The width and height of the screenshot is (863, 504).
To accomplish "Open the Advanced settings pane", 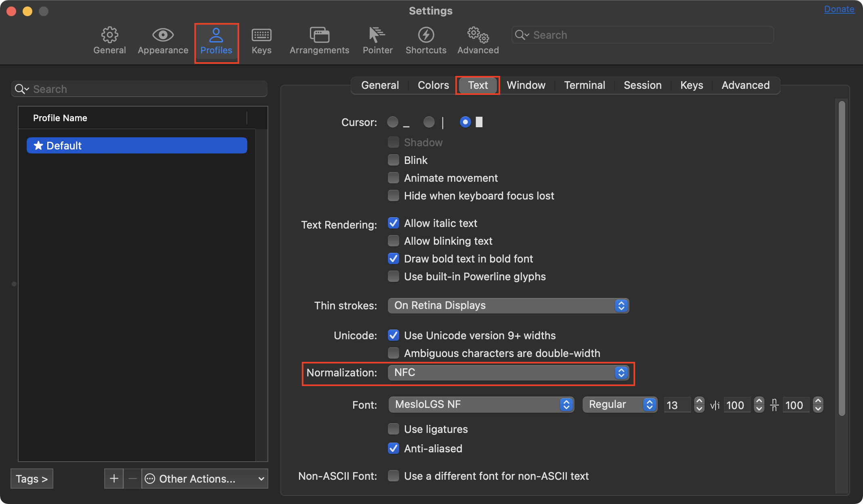I will click(478, 40).
